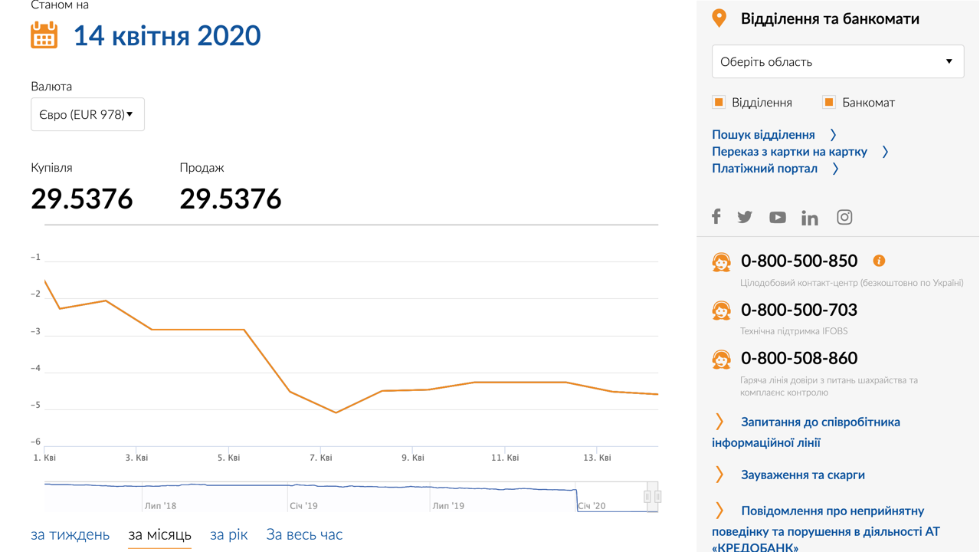The image size is (980, 552).
Task: Switch chart to за тиждень
Action: 70,534
